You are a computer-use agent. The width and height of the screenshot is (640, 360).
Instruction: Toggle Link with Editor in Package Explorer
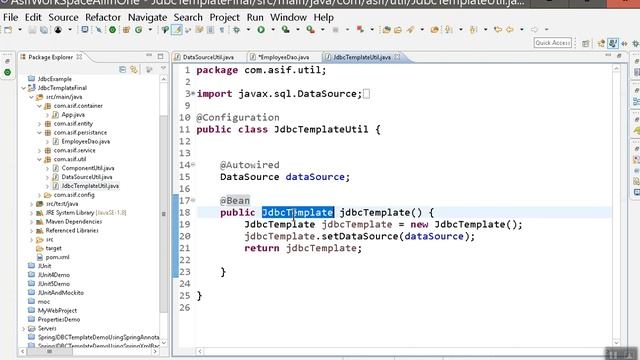pos(134,69)
